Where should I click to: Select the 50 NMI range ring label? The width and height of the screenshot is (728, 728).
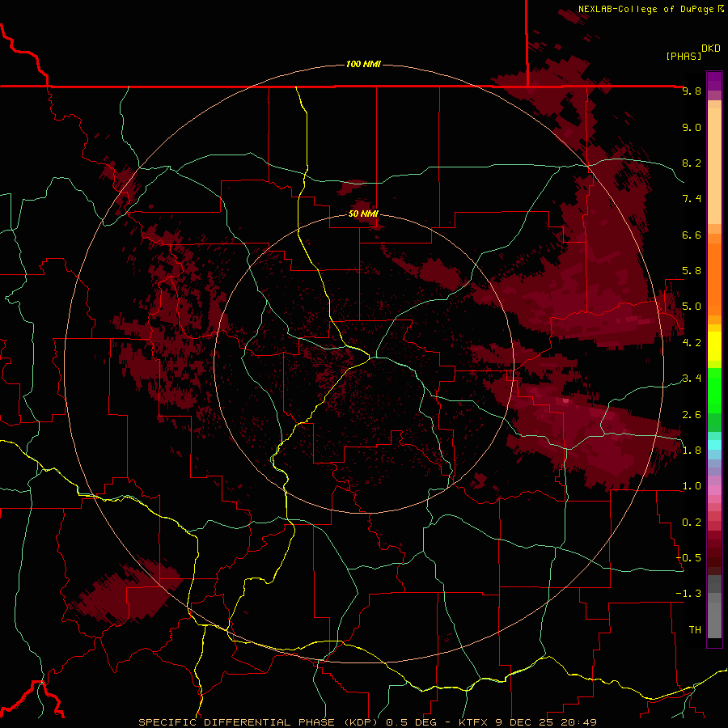click(x=363, y=214)
